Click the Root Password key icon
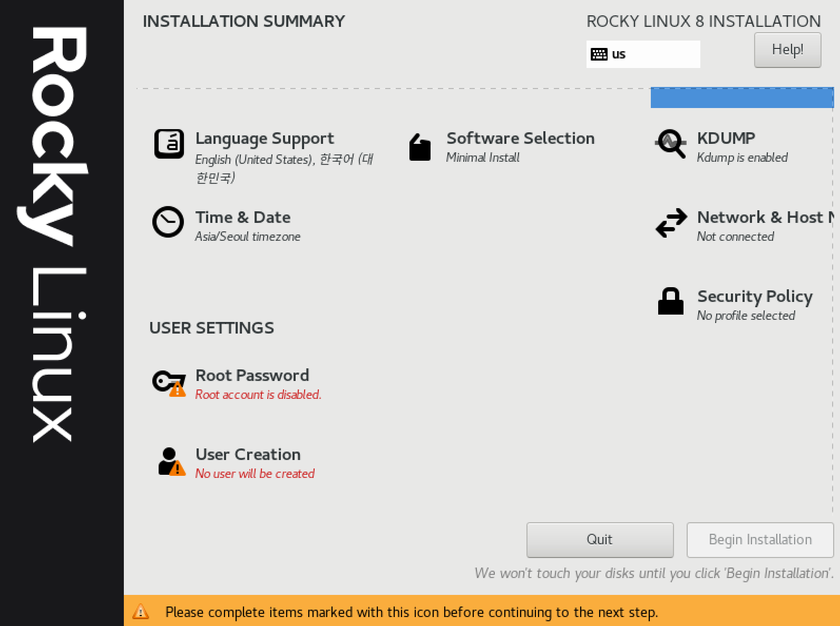This screenshot has width=840, height=626. tap(169, 383)
